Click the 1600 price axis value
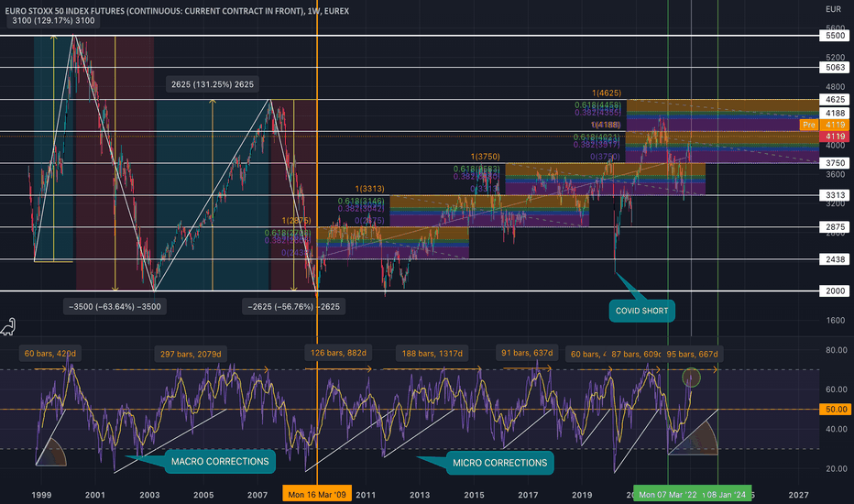The width and height of the screenshot is (854, 504). [x=835, y=321]
